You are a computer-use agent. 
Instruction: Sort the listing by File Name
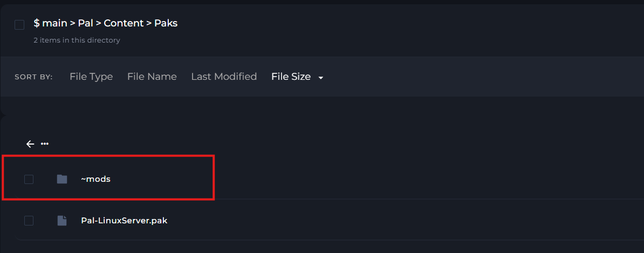point(152,77)
